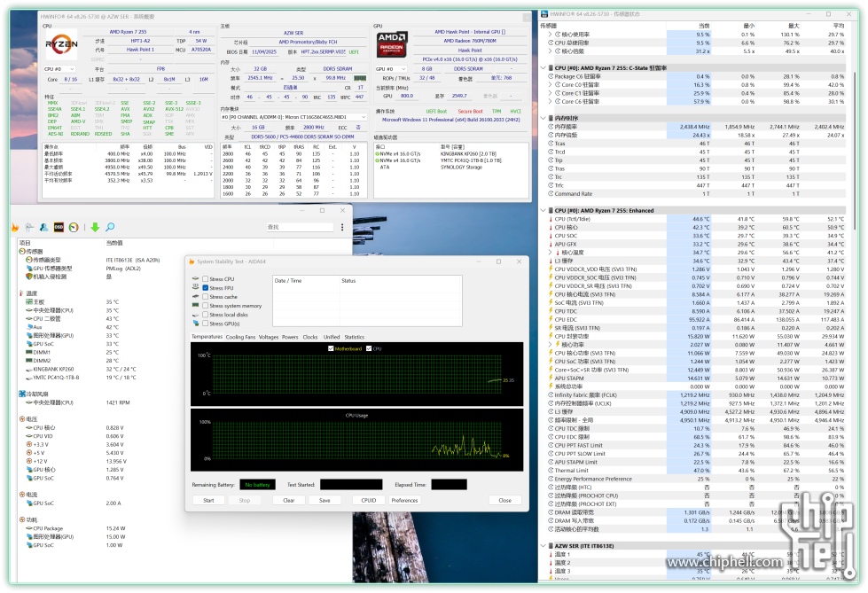Open the memory module channel dropdown
Viewport: 868px width, 593px height.
(293, 116)
